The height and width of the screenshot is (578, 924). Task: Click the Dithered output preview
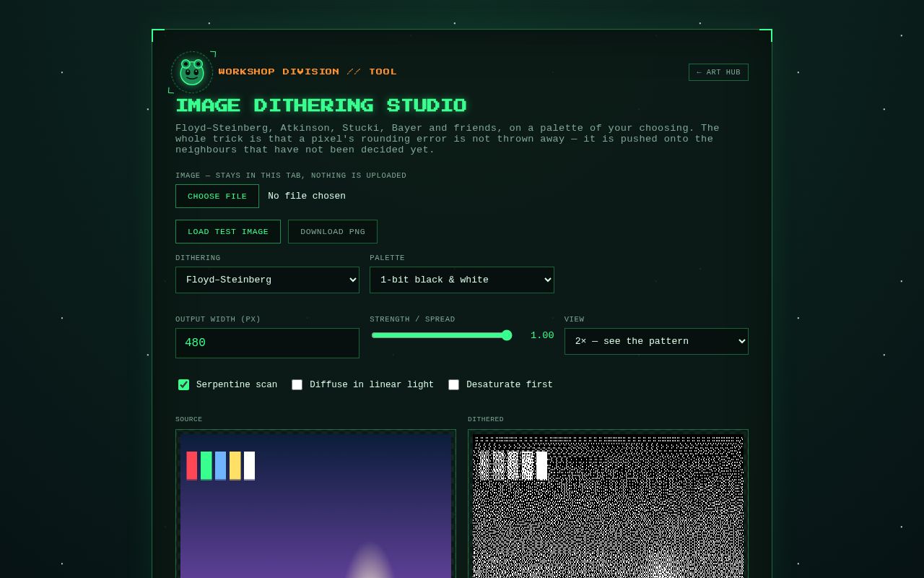[x=608, y=504]
